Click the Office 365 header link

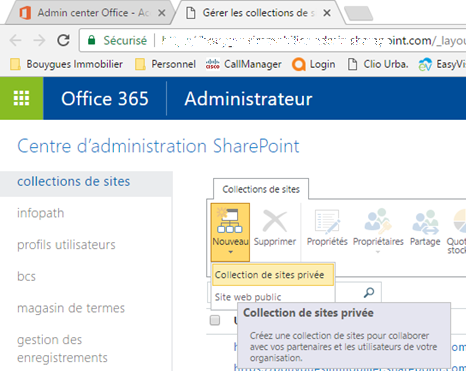coord(105,99)
